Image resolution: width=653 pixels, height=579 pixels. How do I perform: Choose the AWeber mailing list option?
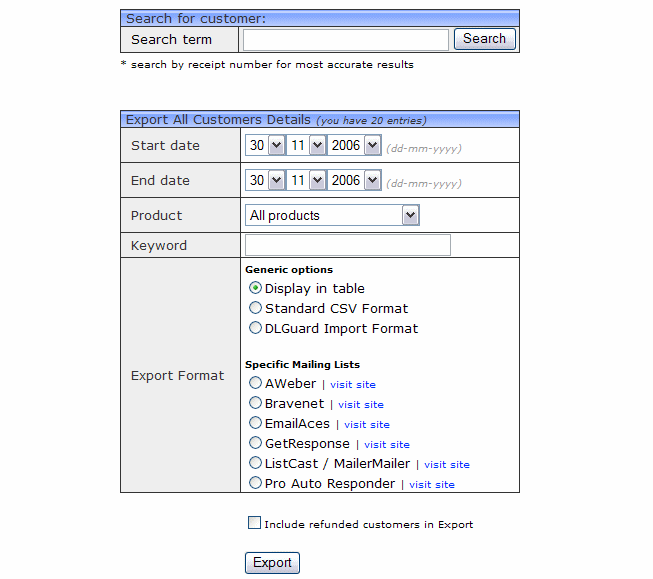coord(256,383)
